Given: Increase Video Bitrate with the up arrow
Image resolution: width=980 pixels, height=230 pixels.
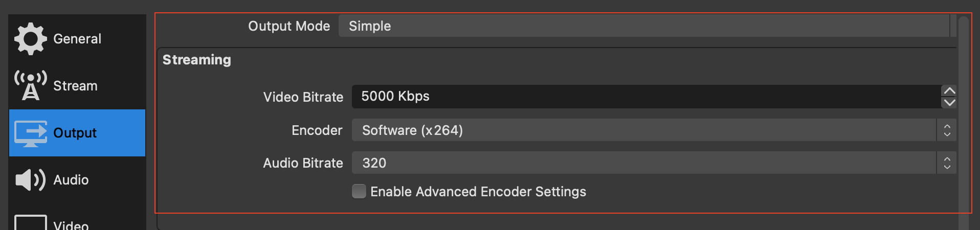Looking at the screenshot, I should pos(949,91).
